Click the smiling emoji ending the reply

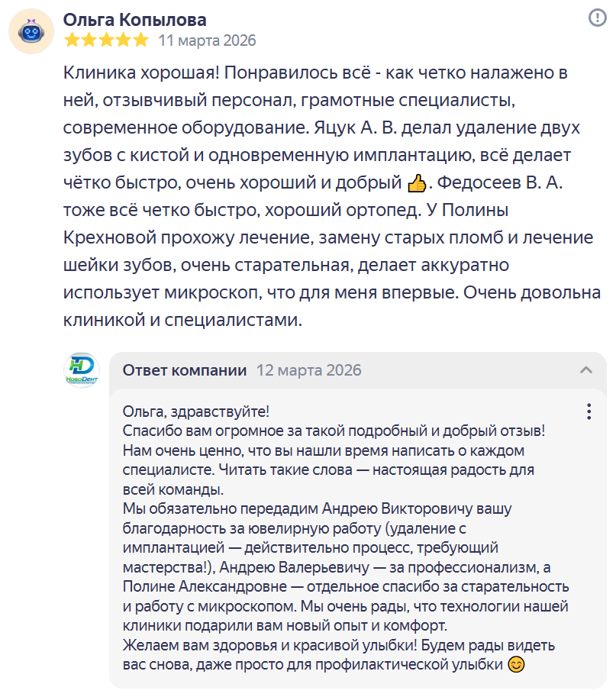point(517,665)
